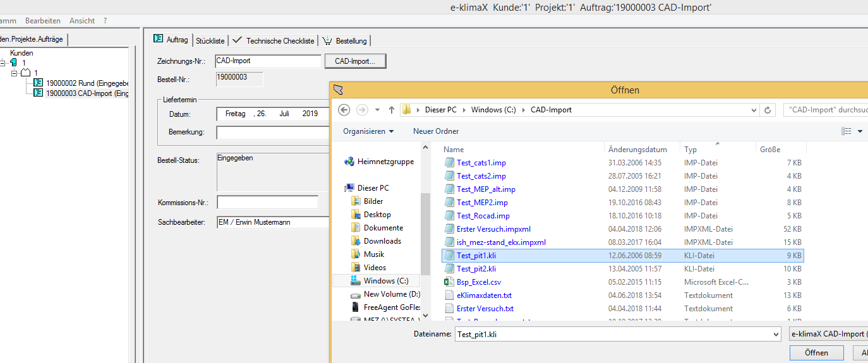The height and width of the screenshot is (363, 868).
Task: Go up one folder level arrow
Action: (x=392, y=110)
